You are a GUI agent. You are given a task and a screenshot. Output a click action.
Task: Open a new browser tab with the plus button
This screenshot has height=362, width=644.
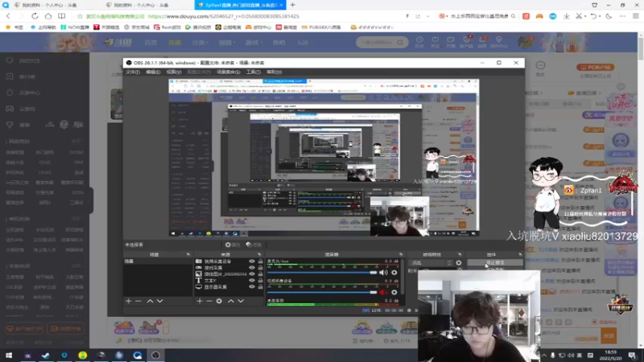click(293, 5)
